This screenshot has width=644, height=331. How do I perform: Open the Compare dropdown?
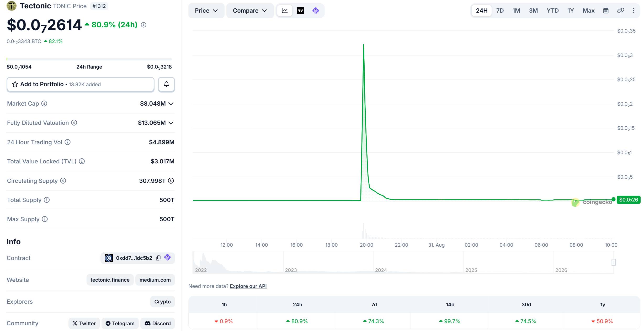[250, 11]
